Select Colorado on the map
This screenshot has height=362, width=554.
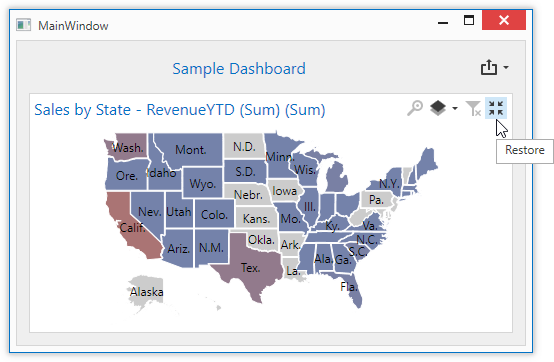[x=214, y=214]
